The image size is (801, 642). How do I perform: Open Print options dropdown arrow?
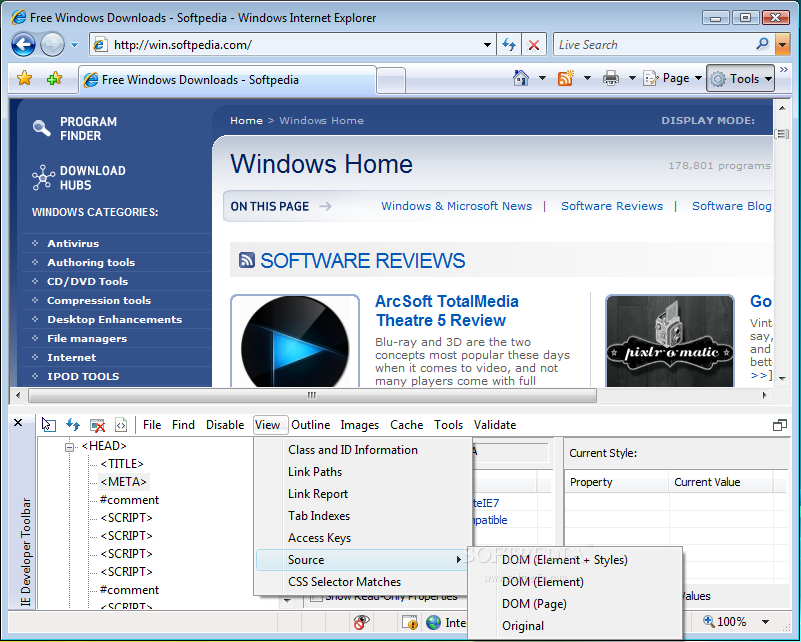(x=632, y=78)
